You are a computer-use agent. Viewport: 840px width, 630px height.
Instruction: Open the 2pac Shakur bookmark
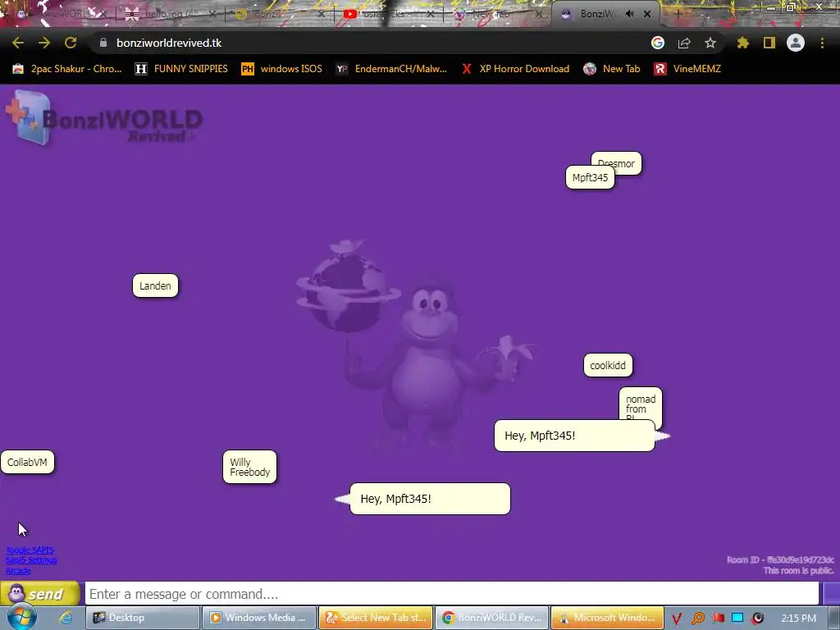tap(67, 69)
